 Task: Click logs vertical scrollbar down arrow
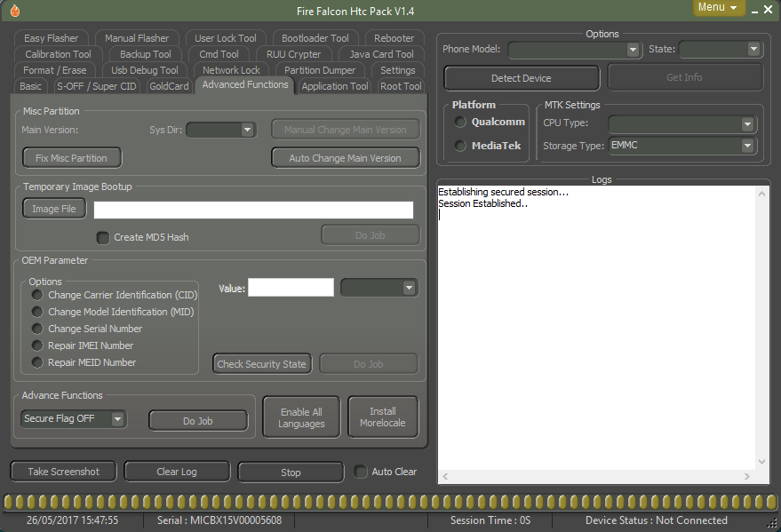[x=761, y=462]
